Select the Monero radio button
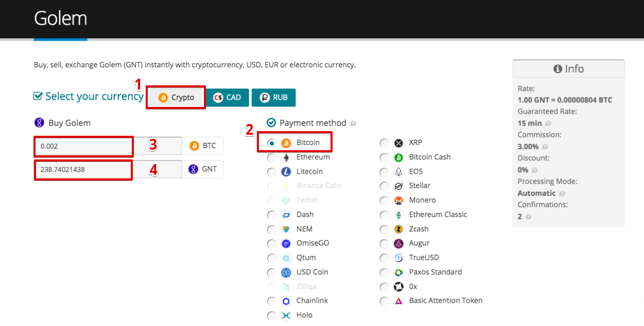 [x=384, y=201]
